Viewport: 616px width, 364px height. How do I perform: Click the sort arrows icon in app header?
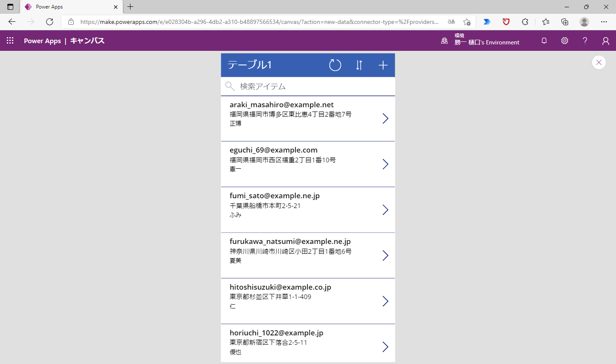click(x=359, y=65)
